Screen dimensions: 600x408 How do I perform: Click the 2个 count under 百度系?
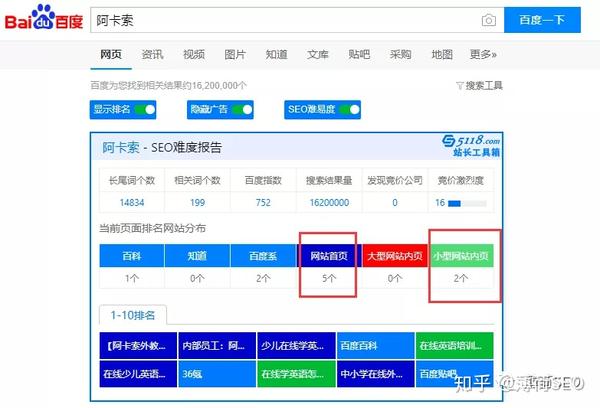click(x=263, y=278)
